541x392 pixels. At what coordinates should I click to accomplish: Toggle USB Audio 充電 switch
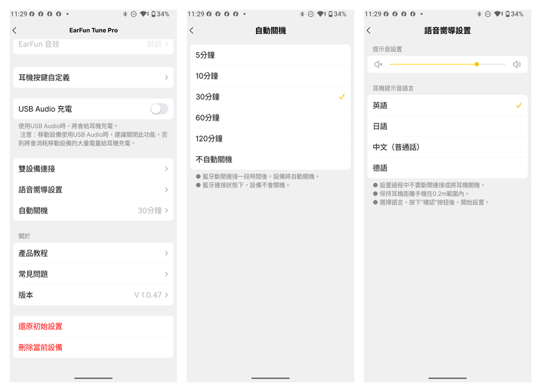coord(159,109)
